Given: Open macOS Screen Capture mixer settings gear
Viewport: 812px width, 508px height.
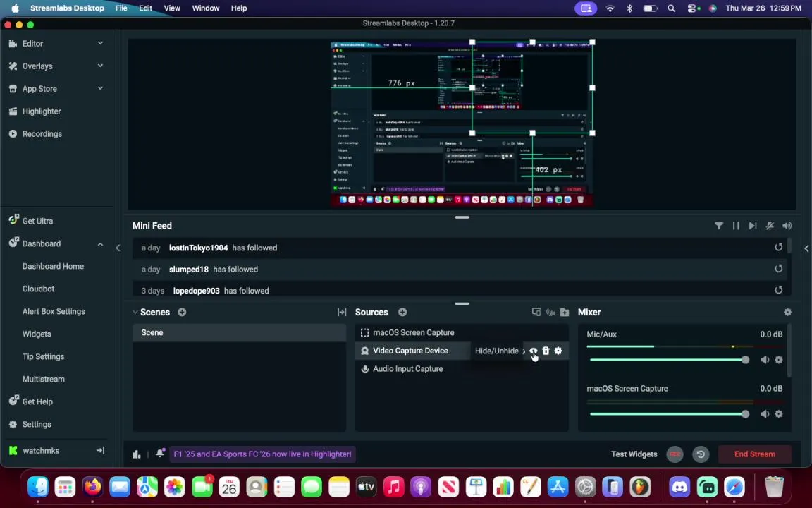Looking at the screenshot, I should pyautogui.click(x=778, y=413).
